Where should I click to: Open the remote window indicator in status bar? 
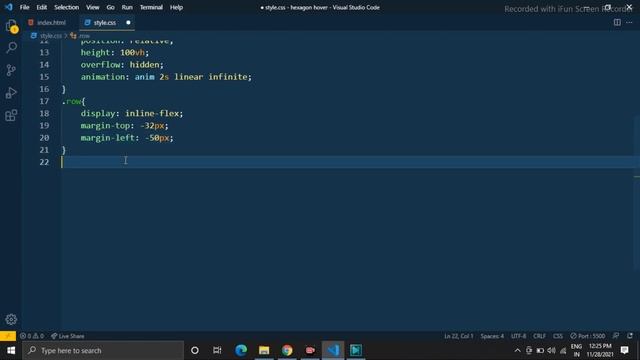tap(8, 336)
